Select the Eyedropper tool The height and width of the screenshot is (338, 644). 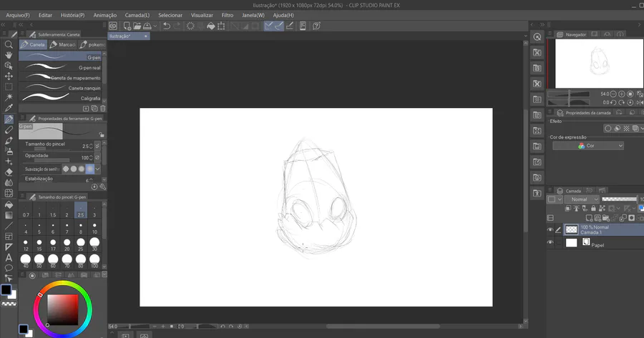[x=8, y=108]
